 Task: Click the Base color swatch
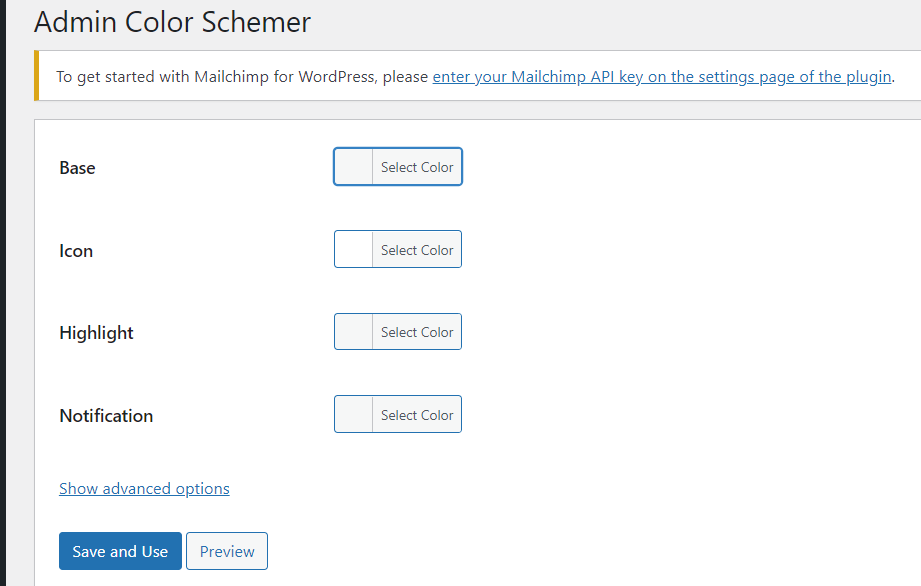pyautogui.click(x=352, y=166)
